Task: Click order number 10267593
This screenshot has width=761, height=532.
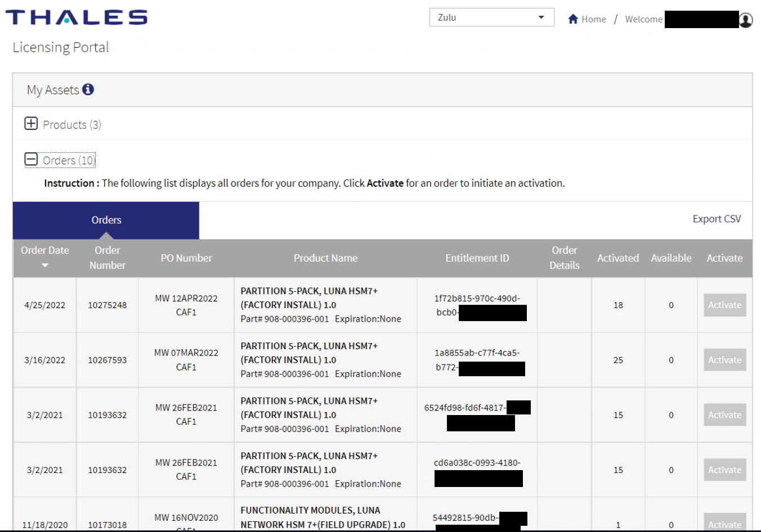Action: pyautogui.click(x=107, y=360)
